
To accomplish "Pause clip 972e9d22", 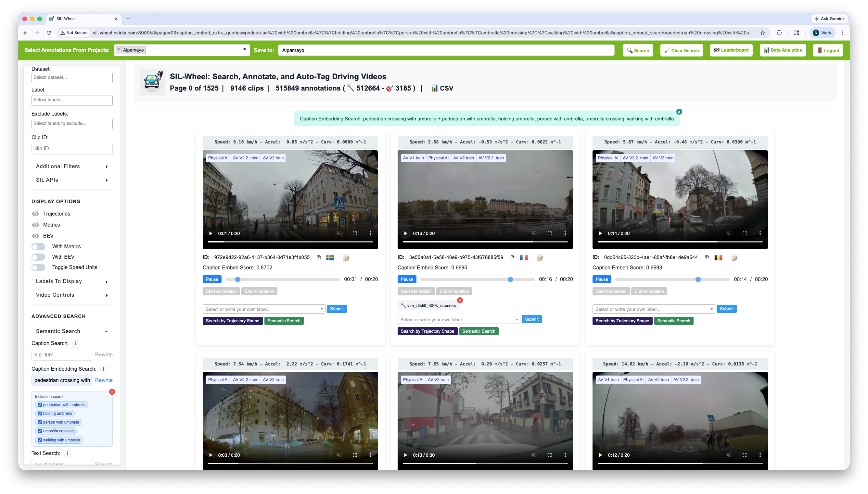I will point(212,279).
